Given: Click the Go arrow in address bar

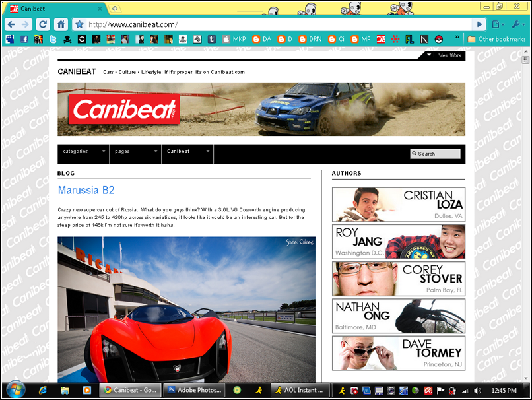Looking at the screenshot, I should [480, 24].
